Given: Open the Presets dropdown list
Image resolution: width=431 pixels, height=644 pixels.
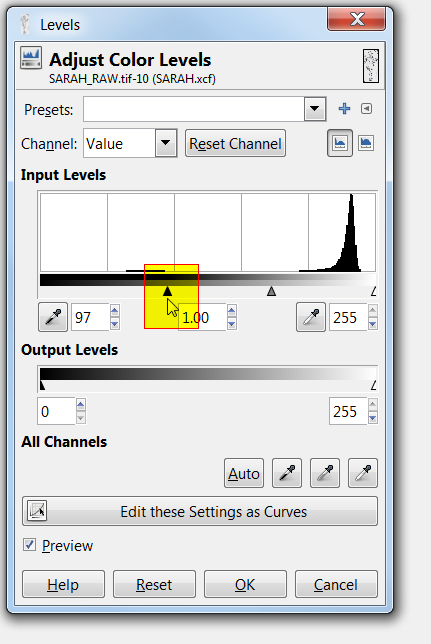Looking at the screenshot, I should tap(315, 109).
